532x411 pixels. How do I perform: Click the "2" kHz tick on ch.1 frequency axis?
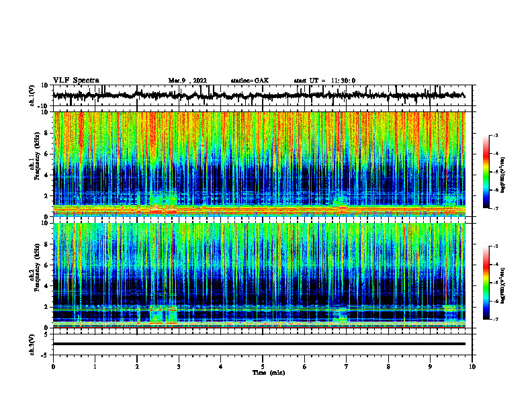[46, 196]
